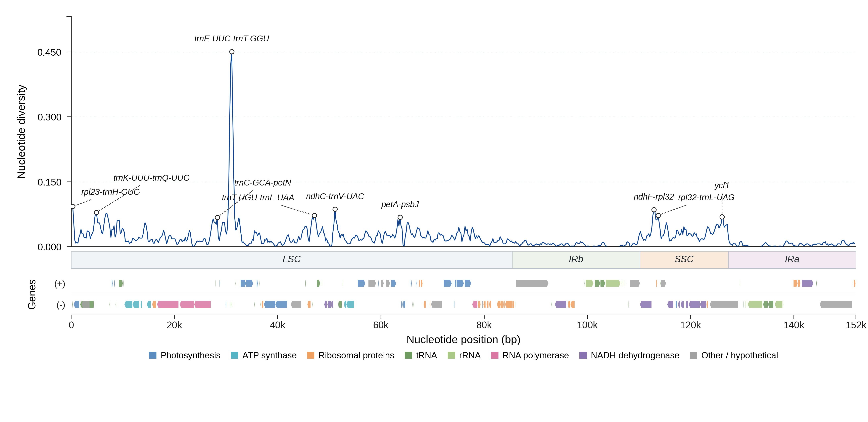Click the large gray plus-strand gene in IRb
Viewport: 868px width, 422px height.
coord(532,283)
